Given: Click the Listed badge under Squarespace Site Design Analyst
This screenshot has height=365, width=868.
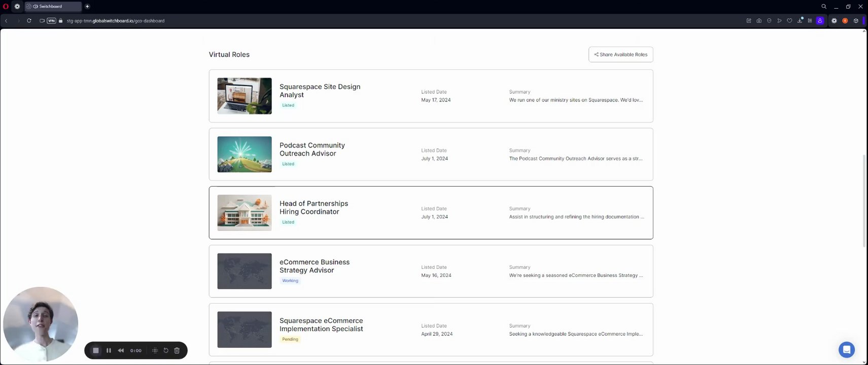Looking at the screenshot, I should (x=288, y=105).
